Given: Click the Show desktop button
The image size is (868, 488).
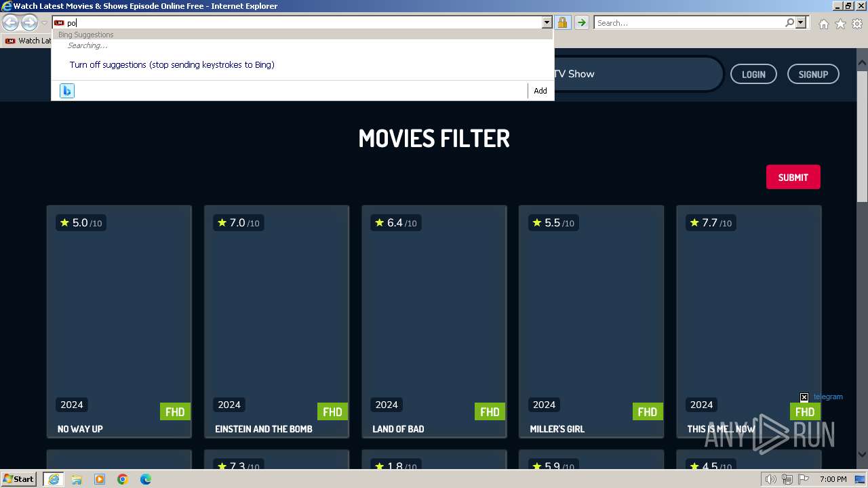Looking at the screenshot, I should pyautogui.click(x=860, y=479).
